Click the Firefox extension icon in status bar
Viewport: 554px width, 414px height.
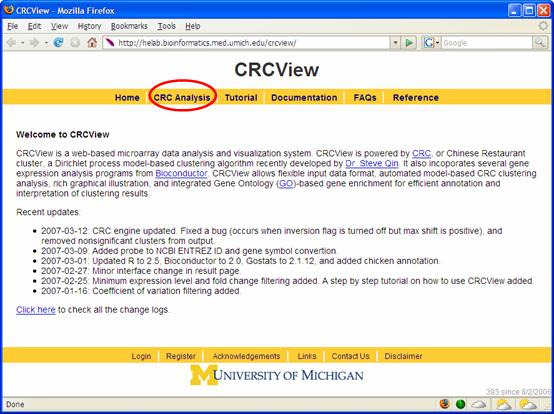point(445,404)
